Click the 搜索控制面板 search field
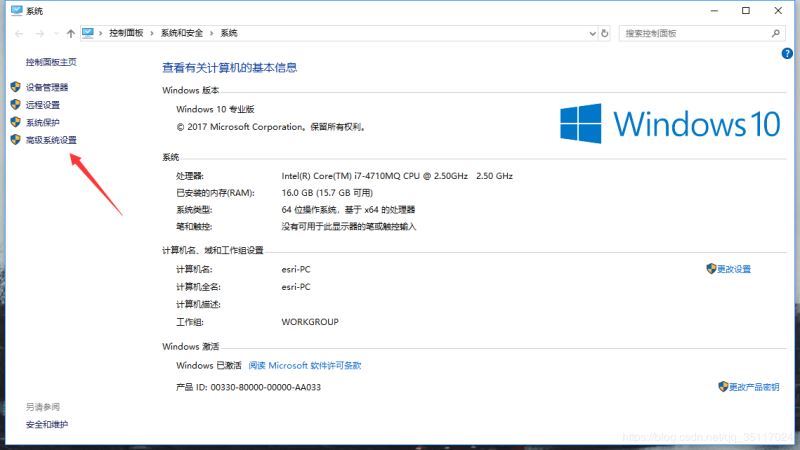800x450 pixels. 690,33
